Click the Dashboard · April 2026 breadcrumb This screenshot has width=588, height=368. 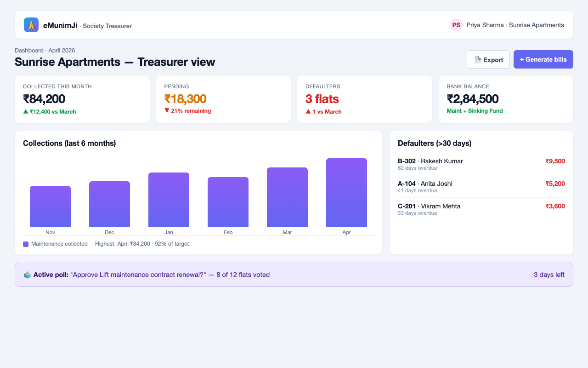tap(45, 50)
